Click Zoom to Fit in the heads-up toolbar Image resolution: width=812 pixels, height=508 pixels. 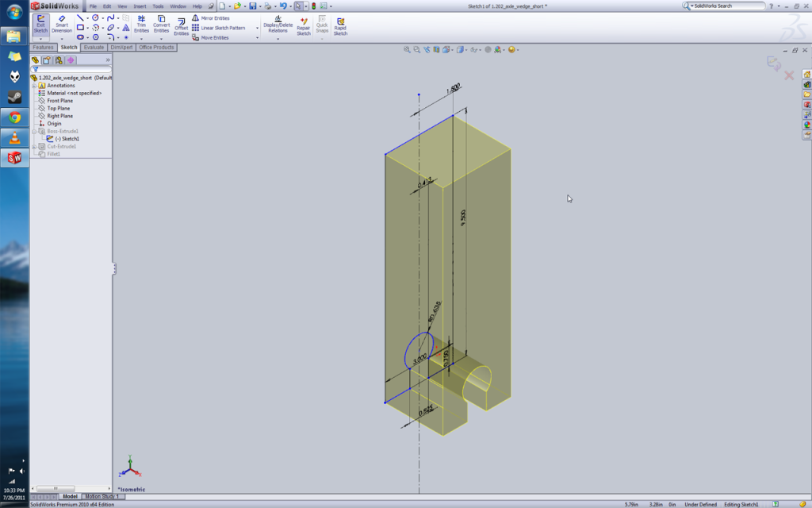point(407,48)
